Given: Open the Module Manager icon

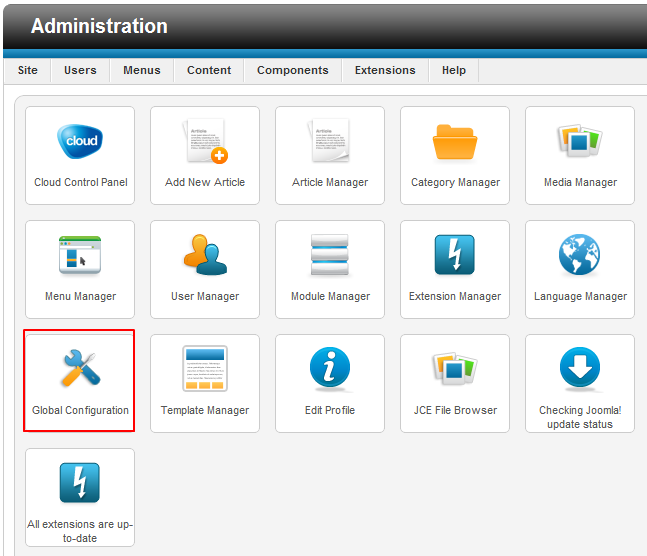Looking at the screenshot, I should coord(330,255).
